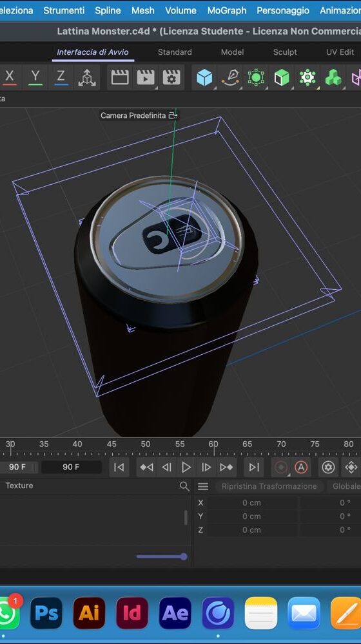Step forward one frame
This screenshot has width=361, height=644.
pos(206,467)
